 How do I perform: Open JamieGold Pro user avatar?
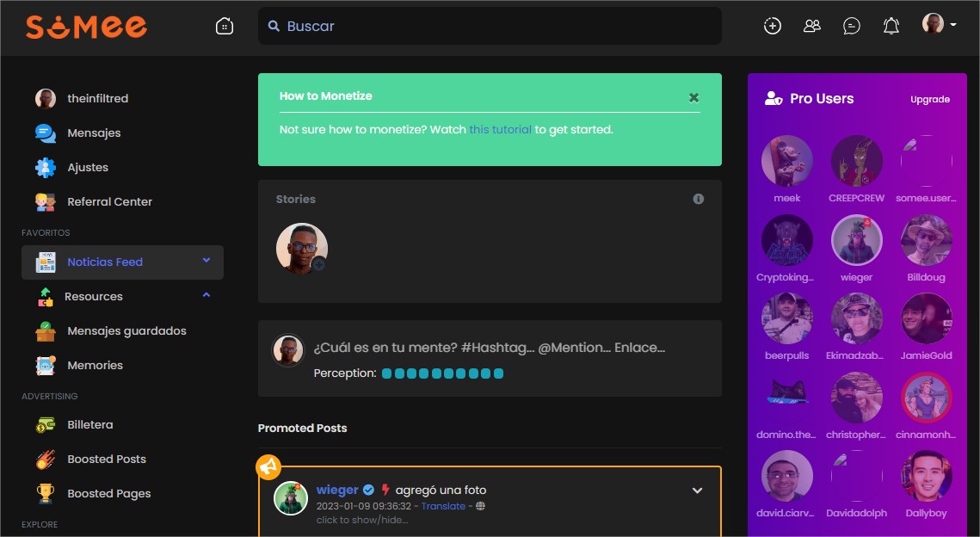click(927, 318)
